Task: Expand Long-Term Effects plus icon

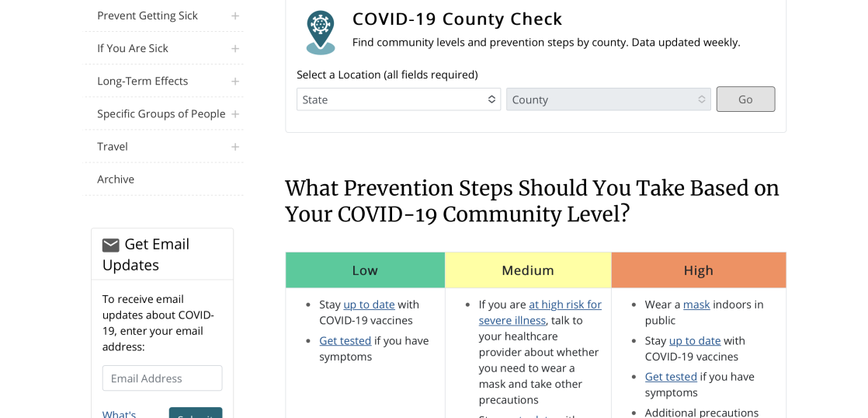Action: click(235, 81)
